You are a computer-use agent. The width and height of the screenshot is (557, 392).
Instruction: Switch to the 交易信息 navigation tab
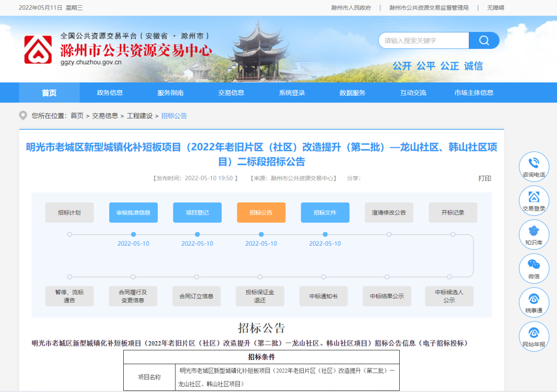coord(231,93)
